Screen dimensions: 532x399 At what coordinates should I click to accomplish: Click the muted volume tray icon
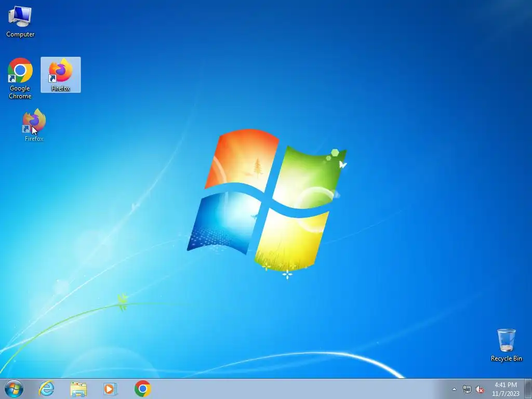pos(480,389)
